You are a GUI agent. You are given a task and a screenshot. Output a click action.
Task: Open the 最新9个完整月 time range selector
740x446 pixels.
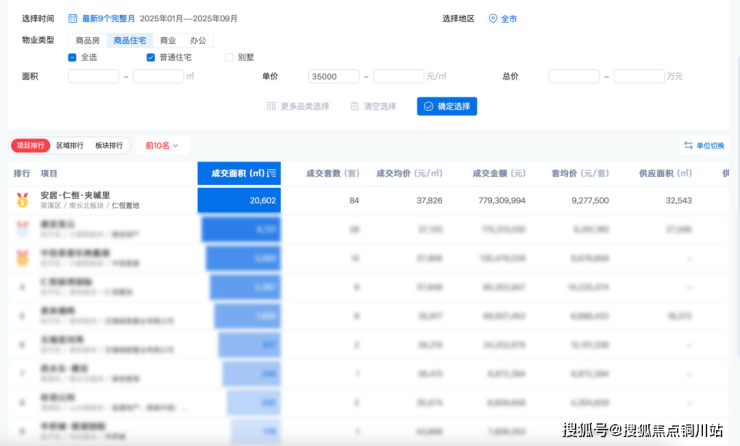click(107, 19)
